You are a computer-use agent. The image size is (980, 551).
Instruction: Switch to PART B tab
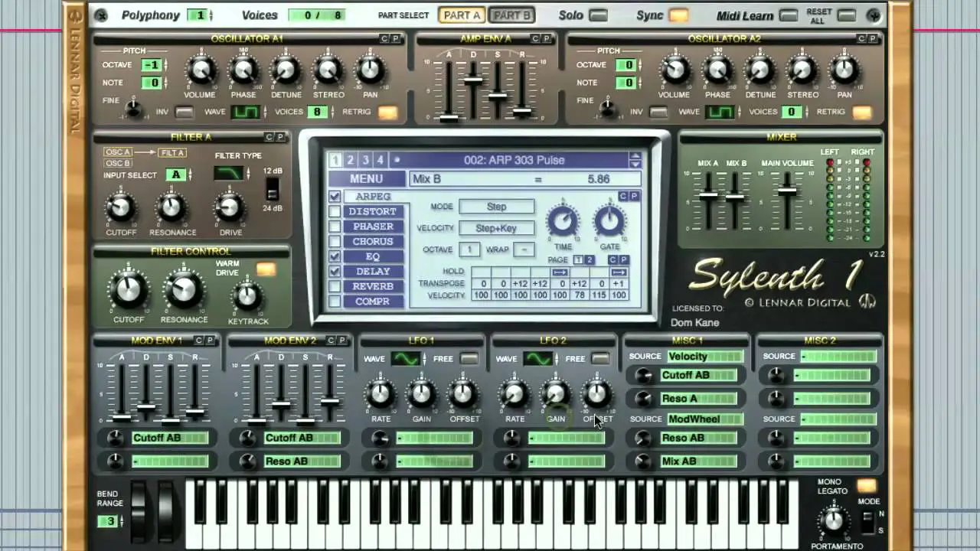pos(511,15)
